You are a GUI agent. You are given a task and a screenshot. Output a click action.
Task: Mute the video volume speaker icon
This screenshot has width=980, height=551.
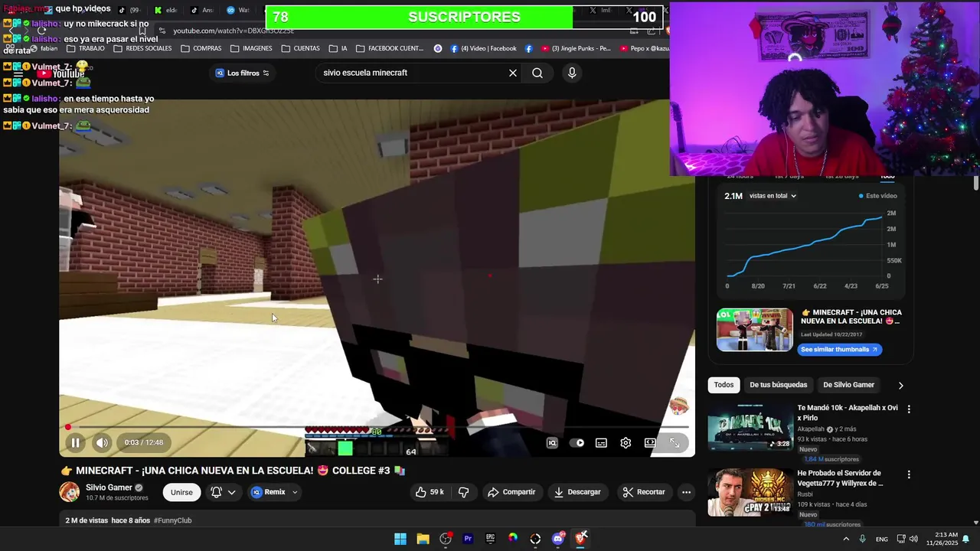102,442
